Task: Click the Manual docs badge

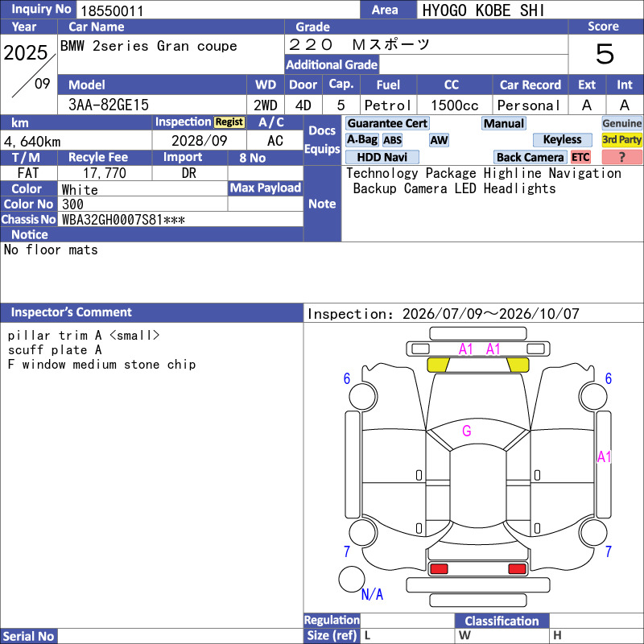Action: coord(504,123)
